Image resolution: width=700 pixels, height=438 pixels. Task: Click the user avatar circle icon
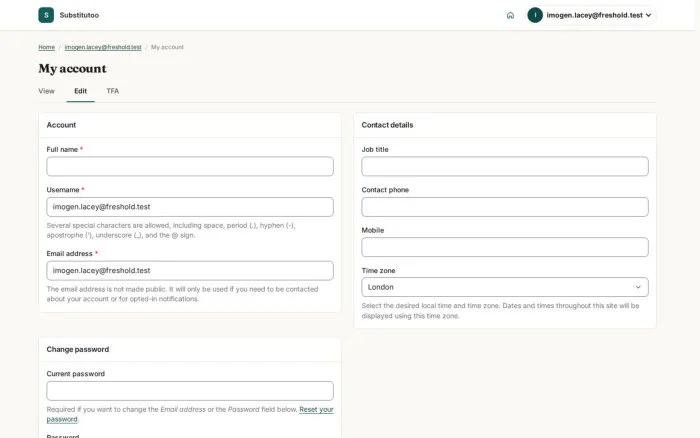535,15
